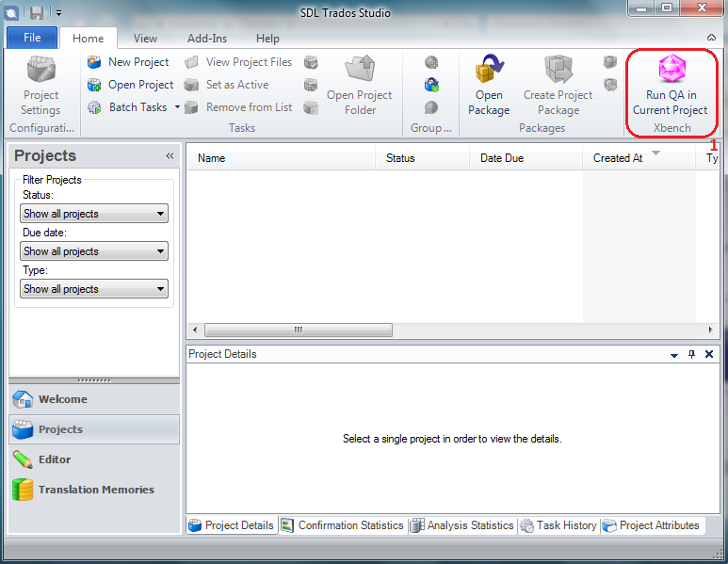Switch to the Home ribbon tab
Image resolution: width=728 pixels, height=564 pixels.
[89, 38]
